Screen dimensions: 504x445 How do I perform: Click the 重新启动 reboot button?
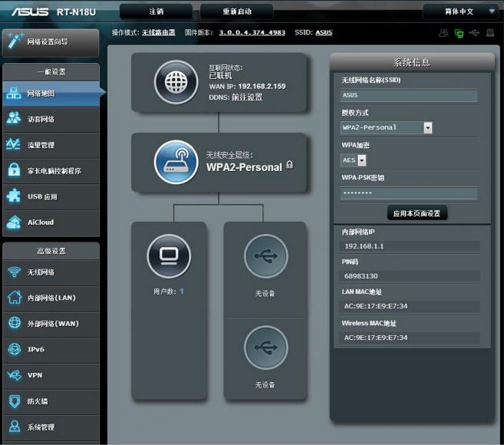(x=237, y=12)
